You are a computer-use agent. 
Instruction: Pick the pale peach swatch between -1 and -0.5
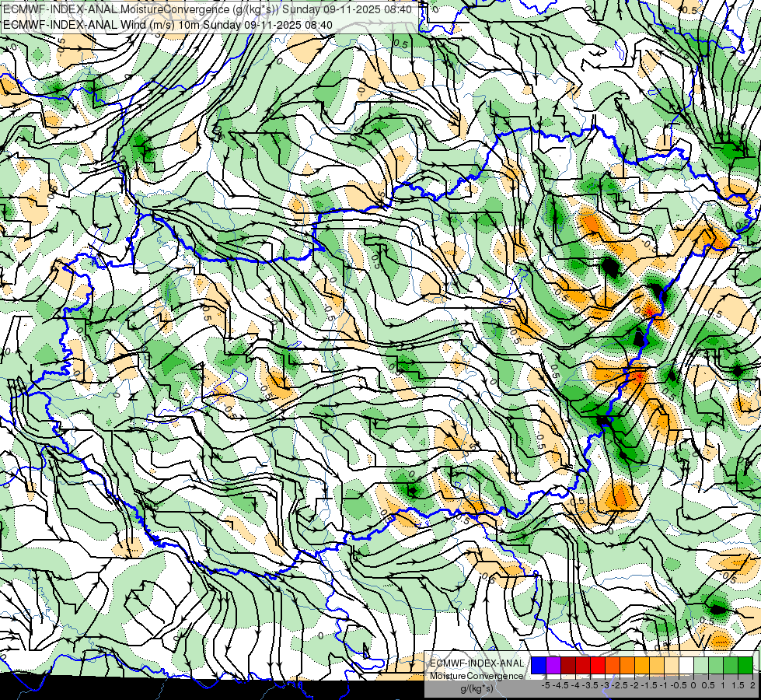671,665
